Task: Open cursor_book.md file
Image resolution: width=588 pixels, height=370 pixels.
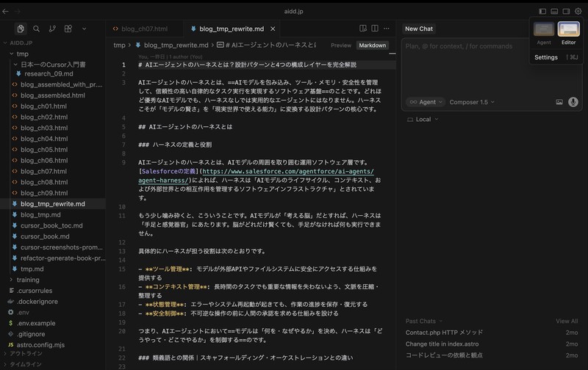Action: point(45,236)
